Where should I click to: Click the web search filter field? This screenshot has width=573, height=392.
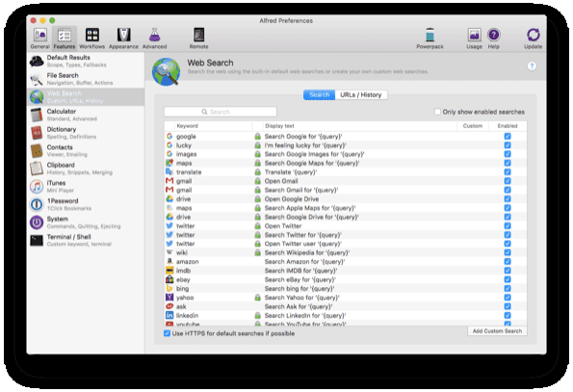pyautogui.click(x=221, y=112)
